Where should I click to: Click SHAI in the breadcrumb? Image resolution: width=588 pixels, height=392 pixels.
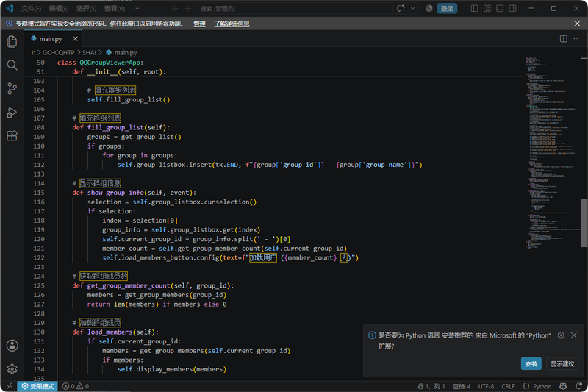[89, 52]
